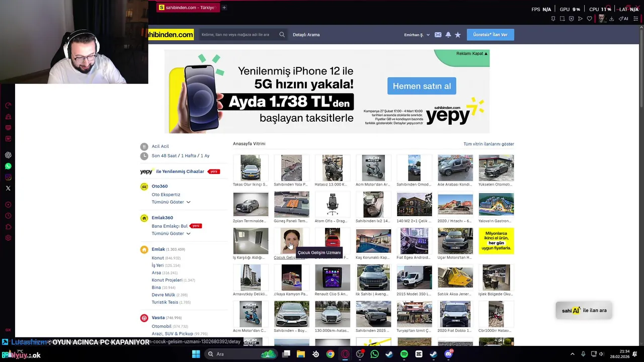Screen dimensions: 644x362
Task: Open WhatsApp in the Opera sidebar
Action: [x=8, y=166]
